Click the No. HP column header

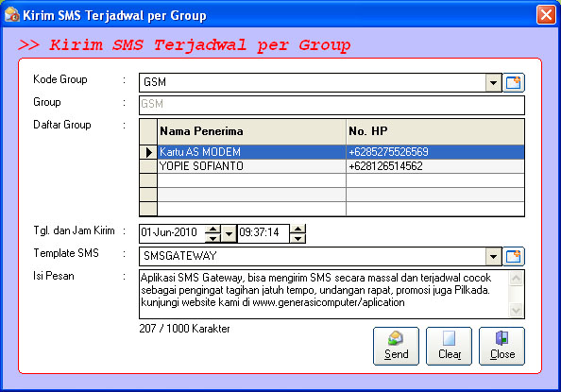pyautogui.click(x=435, y=131)
